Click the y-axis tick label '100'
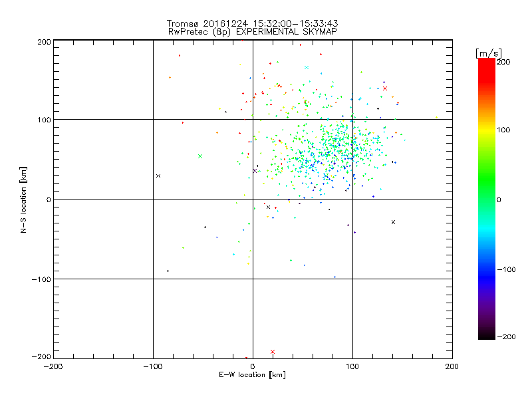The height and width of the screenshot is (399, 532). click(44, 120)
